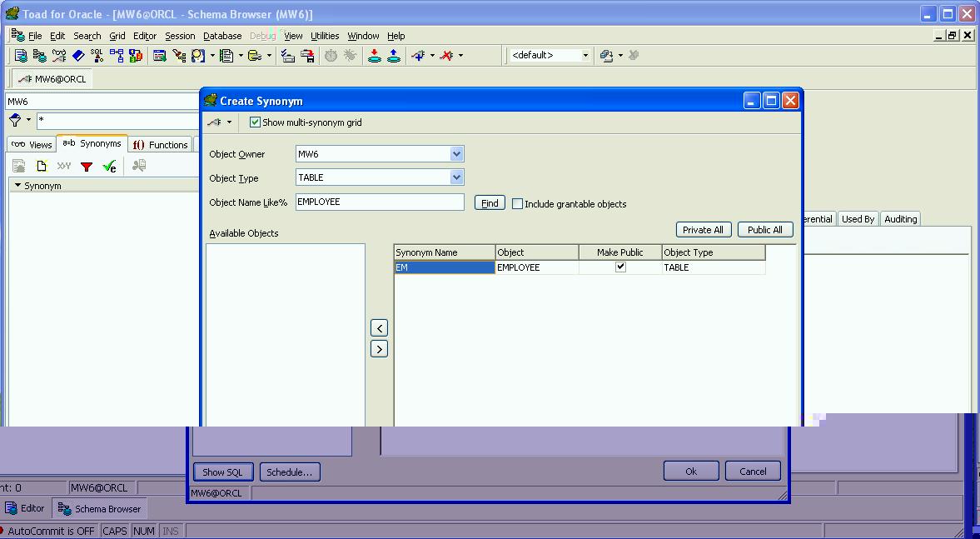Enable Include grantable objects
980x539 pixels.
click(x=517, y=203)
